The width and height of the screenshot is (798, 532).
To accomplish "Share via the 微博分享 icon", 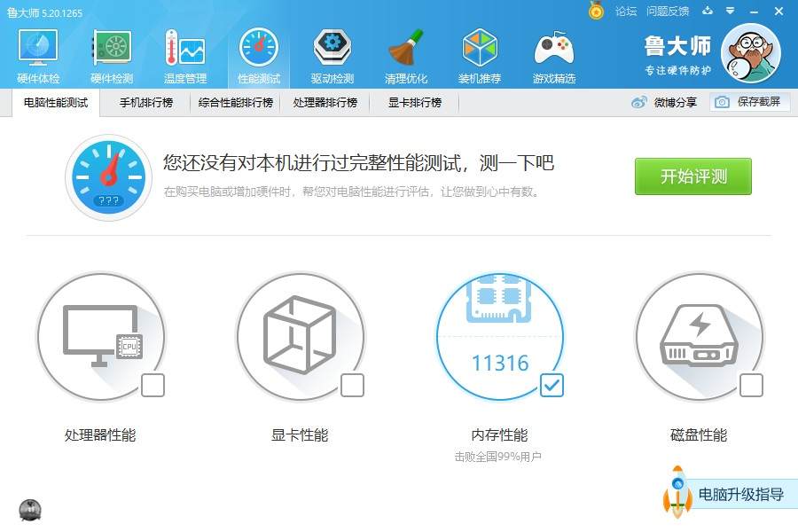I will point(640,102).
